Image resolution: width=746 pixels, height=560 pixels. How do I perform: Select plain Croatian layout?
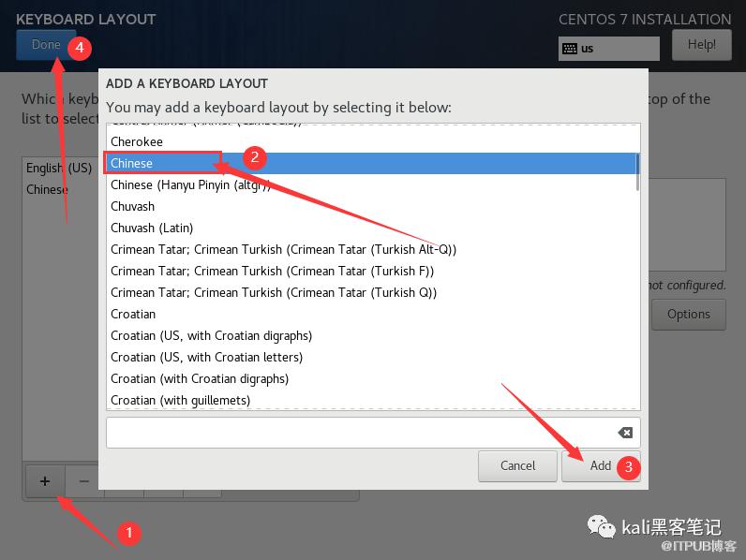pos(374,315)
